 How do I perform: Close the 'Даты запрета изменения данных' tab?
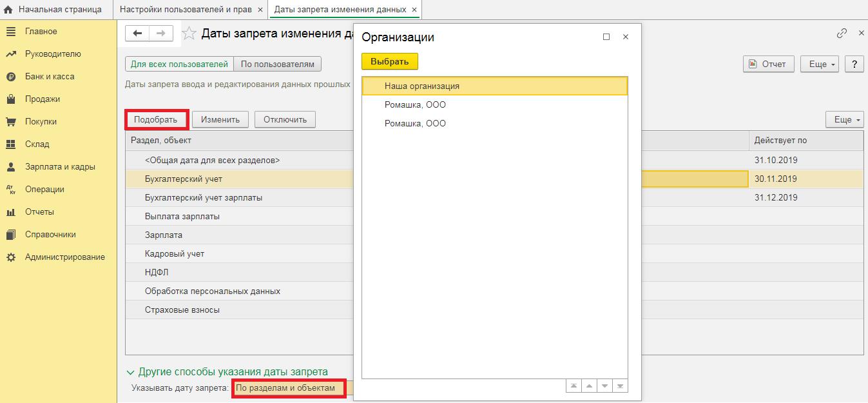pyautogui.click(x=414, y=10)
